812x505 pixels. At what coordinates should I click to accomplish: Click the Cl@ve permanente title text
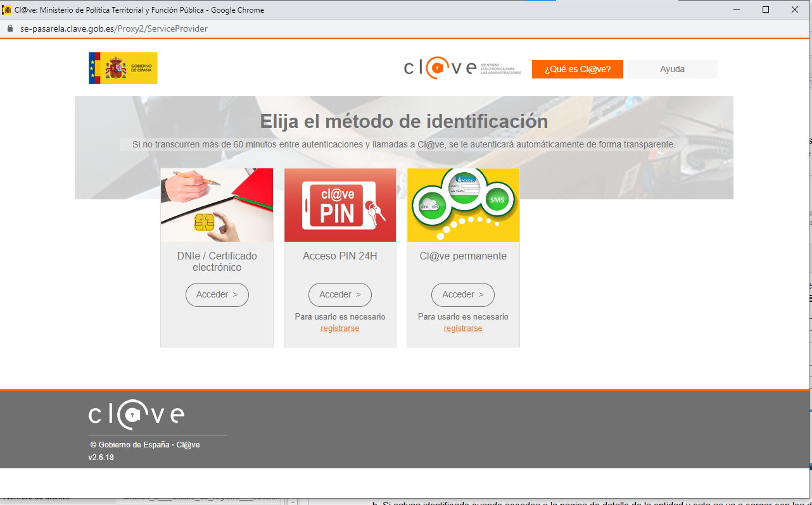(x=463, y=256)
